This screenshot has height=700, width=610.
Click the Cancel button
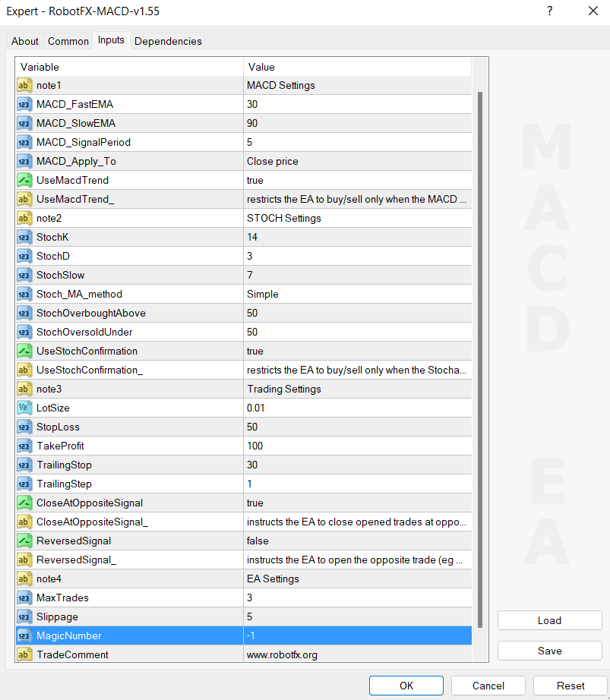[488, 686]
